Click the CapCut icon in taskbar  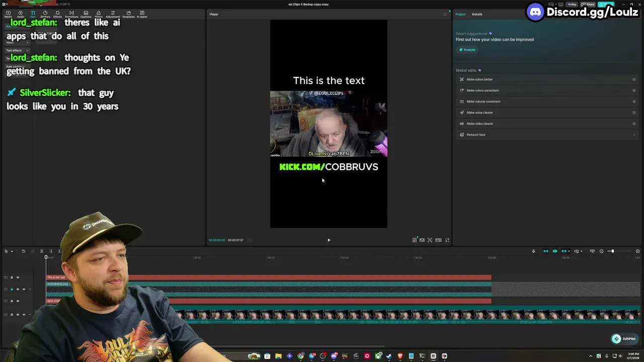[433, 356]
